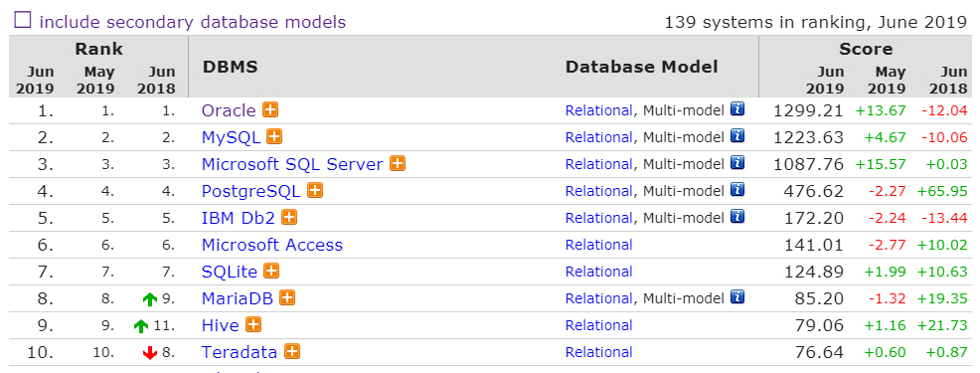980x373 pixels.
Task: Click the blue info icon in MariaDB row
Action: pyautogui.click(x=737, y=297)
